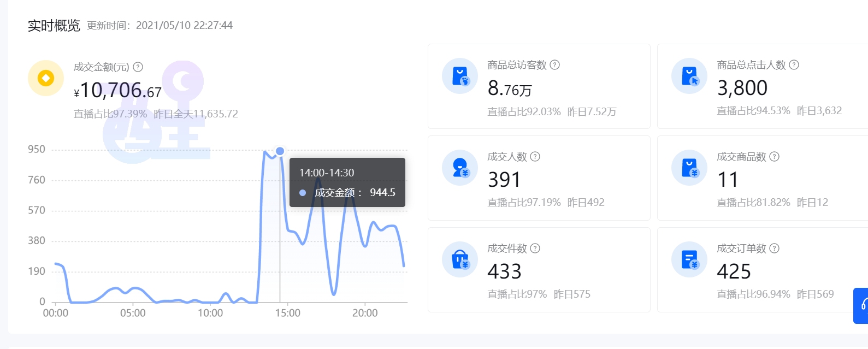Click the 成交订单数 document icon
This screenshot has width=868, height=349.
(x=689, y=259)
